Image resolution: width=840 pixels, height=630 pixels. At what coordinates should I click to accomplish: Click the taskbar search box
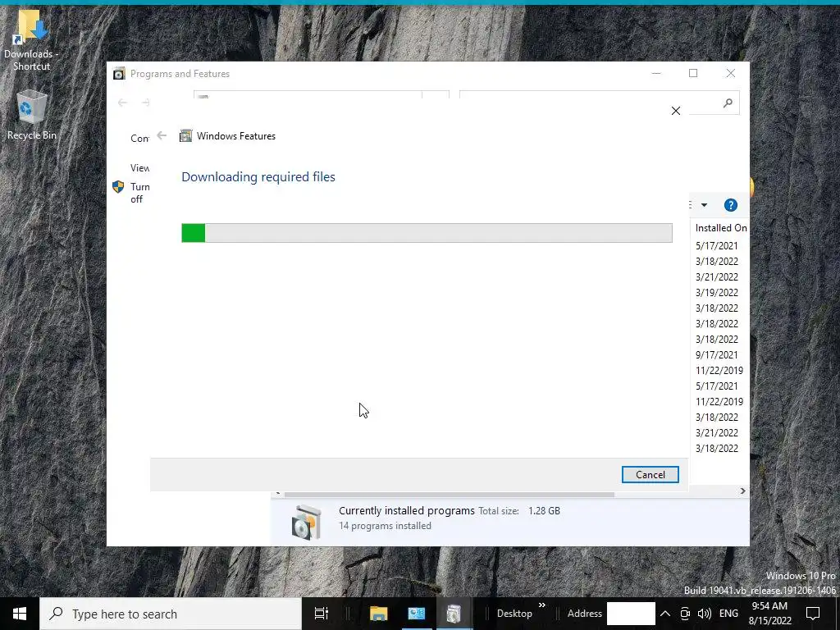[x=171, y=614]
